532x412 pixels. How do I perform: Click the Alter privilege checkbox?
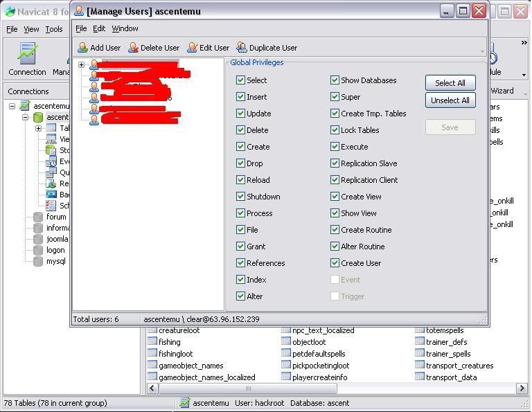(x=240, y=296)
